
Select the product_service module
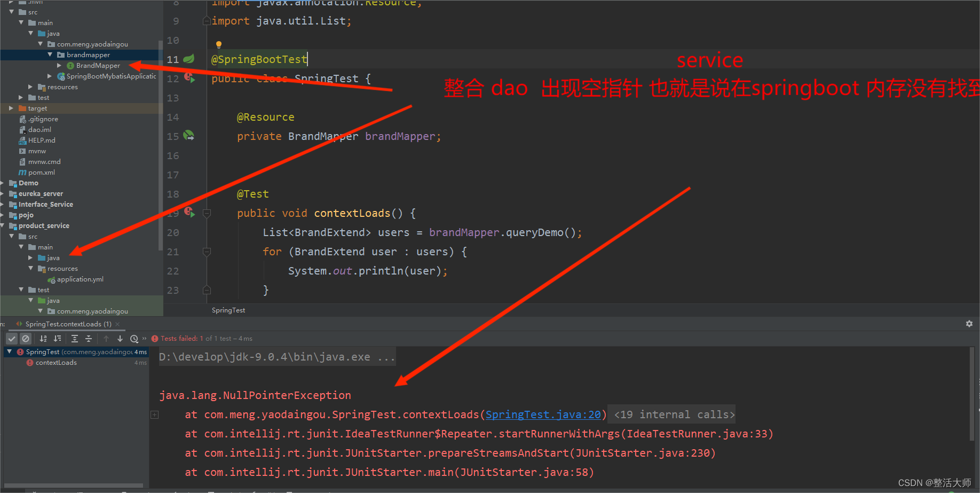44,226
